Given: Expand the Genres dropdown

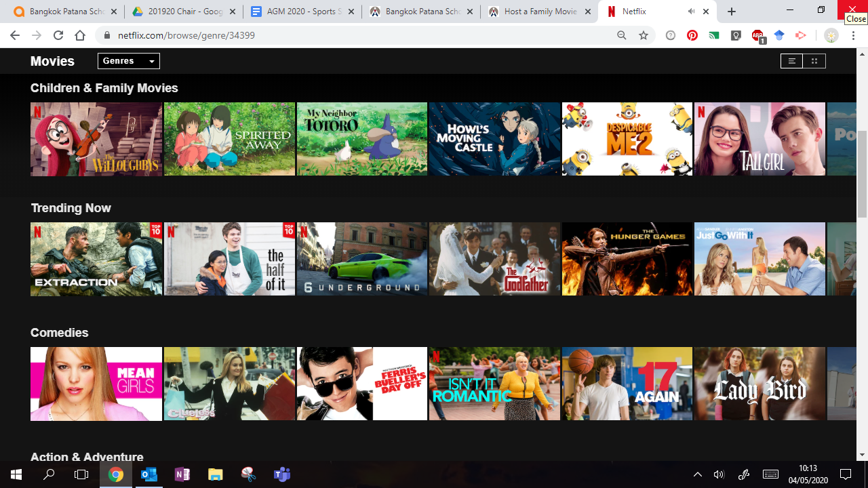Looking at the screenshot, I should pos(129,61).
